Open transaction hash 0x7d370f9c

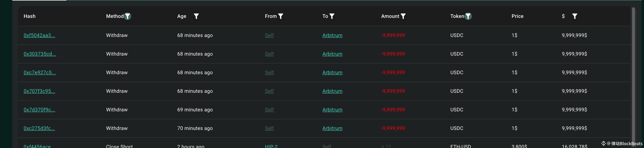pyautogui.click(x=39, y=110)
